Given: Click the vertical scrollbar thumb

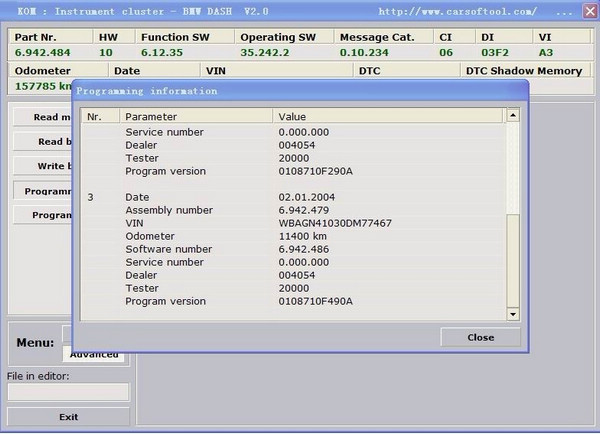Looking at the screenshot, I should point(513,261).
